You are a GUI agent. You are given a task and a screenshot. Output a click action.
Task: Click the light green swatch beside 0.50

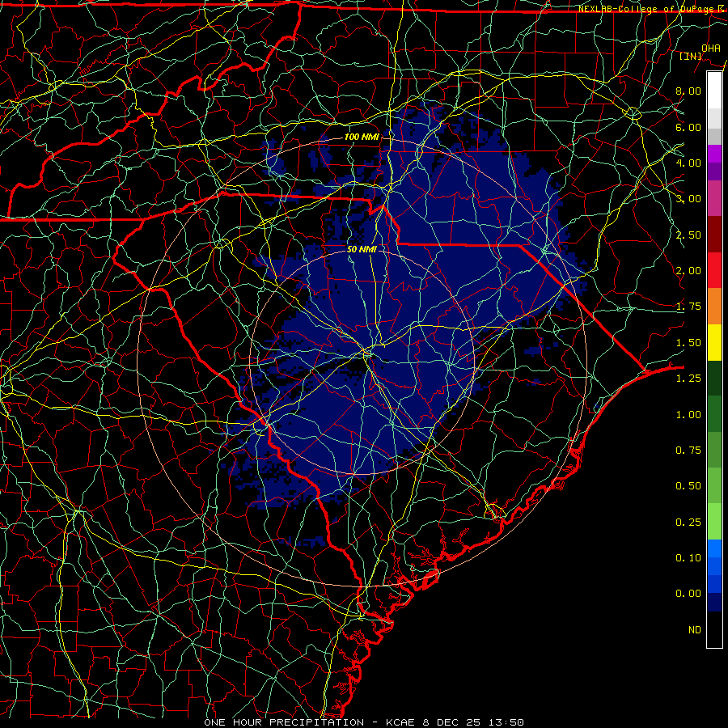coord(714,485)
